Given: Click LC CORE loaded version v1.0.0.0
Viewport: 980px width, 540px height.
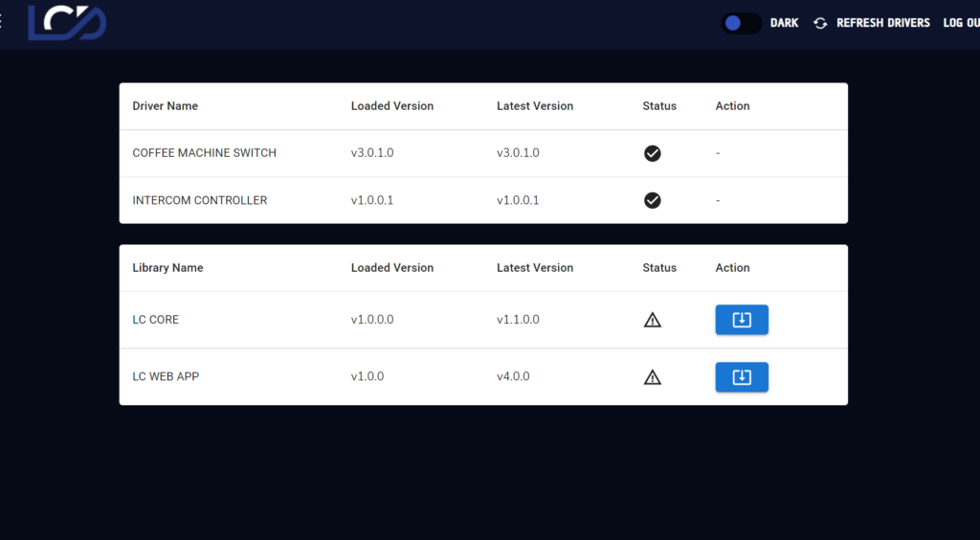Looking at the screenshot, I should pyautogui.click(x=372, y=320).
